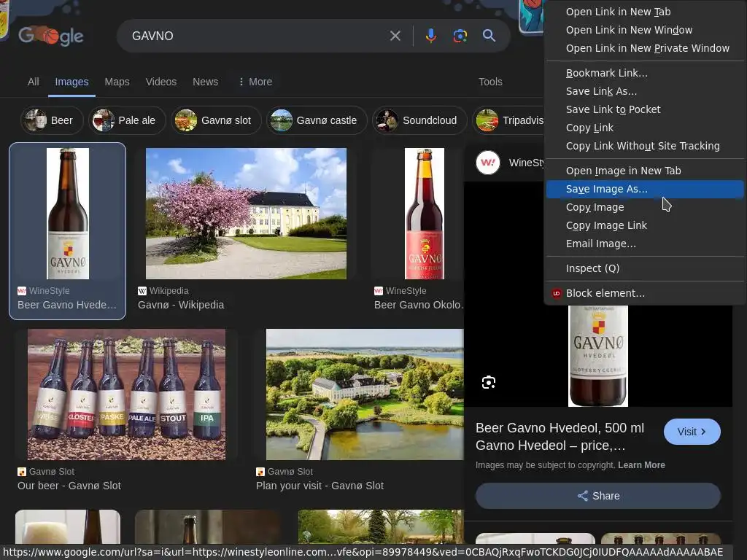The width and height of the screenshot is (747, 560).
Task: Select Gavno Hvedeøl bottle thumbnail
Action: click(68, 214)
